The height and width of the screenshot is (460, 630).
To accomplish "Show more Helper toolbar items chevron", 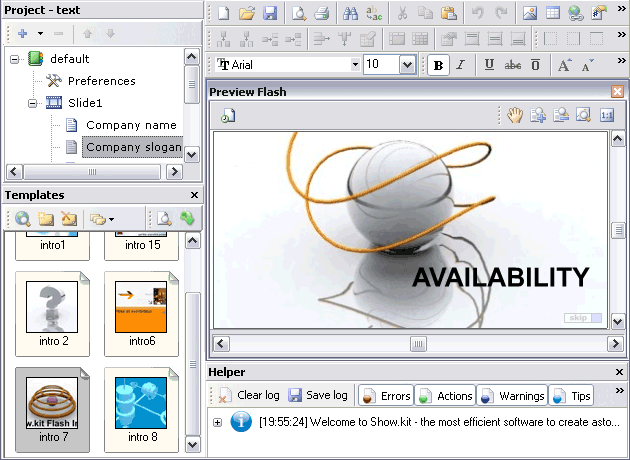I will 620,390.
